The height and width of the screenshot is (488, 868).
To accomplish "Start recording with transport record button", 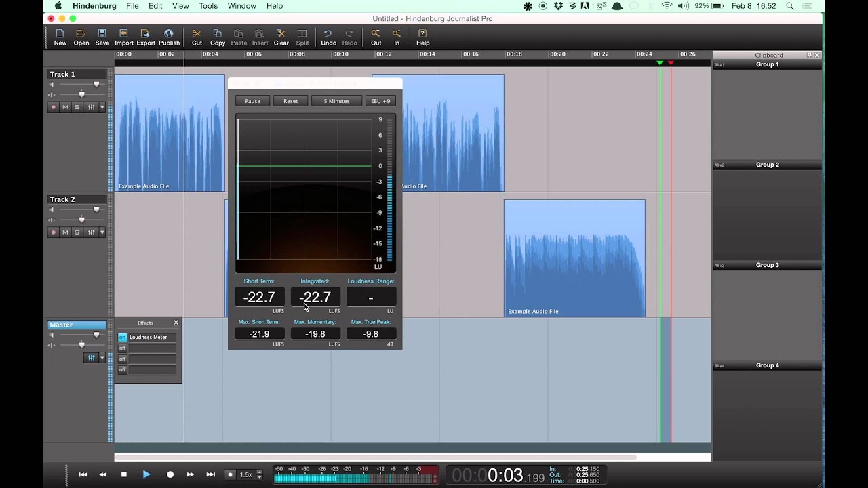I will click(170, 474).
